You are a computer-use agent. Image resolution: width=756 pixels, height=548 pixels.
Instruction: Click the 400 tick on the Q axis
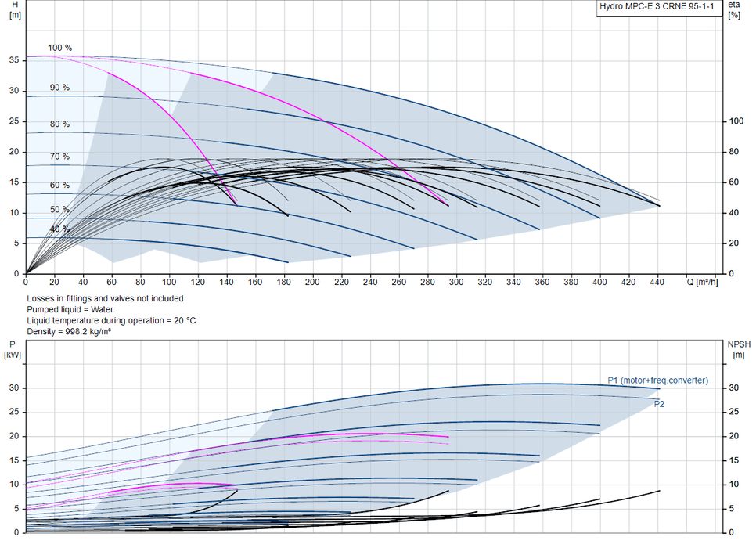599,282
